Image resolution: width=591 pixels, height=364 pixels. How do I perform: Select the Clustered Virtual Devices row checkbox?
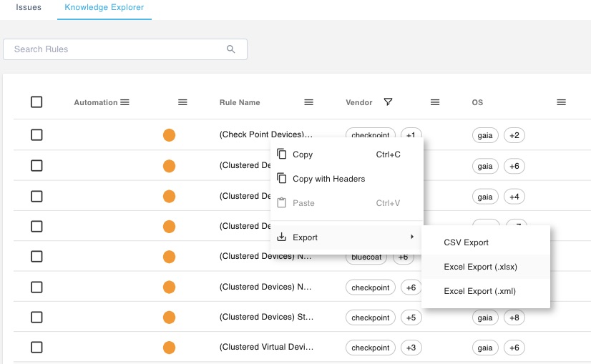pyautogui.click(x=36, y=348)
